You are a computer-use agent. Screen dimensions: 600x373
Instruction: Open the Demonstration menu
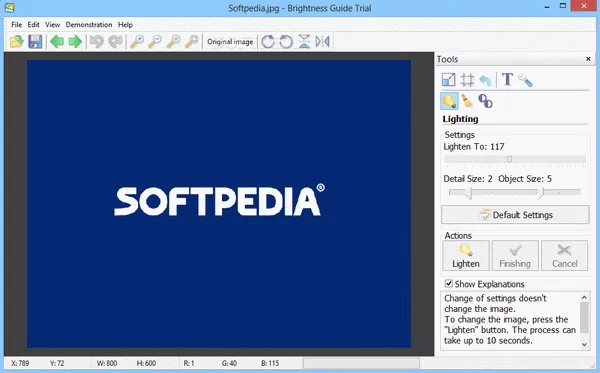[89, 24]
